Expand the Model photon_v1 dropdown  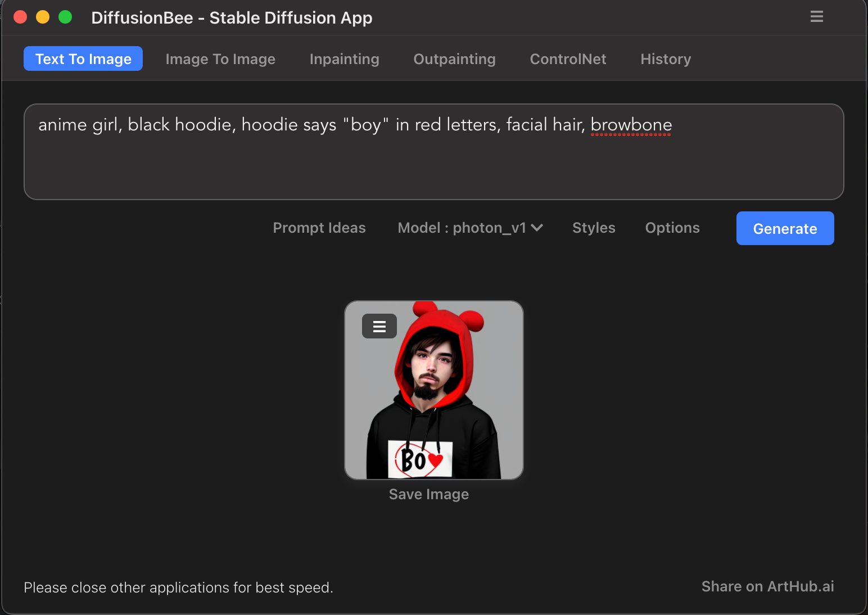[470, 228]
